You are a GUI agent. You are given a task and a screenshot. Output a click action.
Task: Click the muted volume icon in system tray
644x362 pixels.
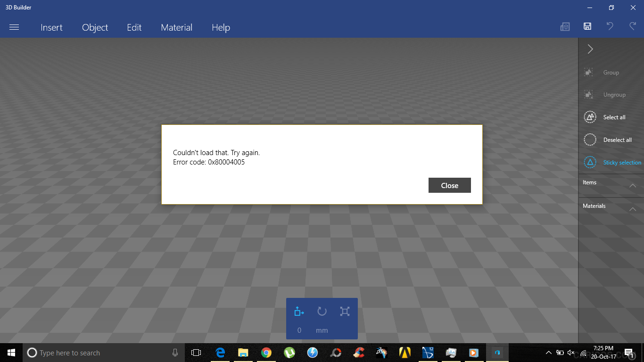(571, 353)
